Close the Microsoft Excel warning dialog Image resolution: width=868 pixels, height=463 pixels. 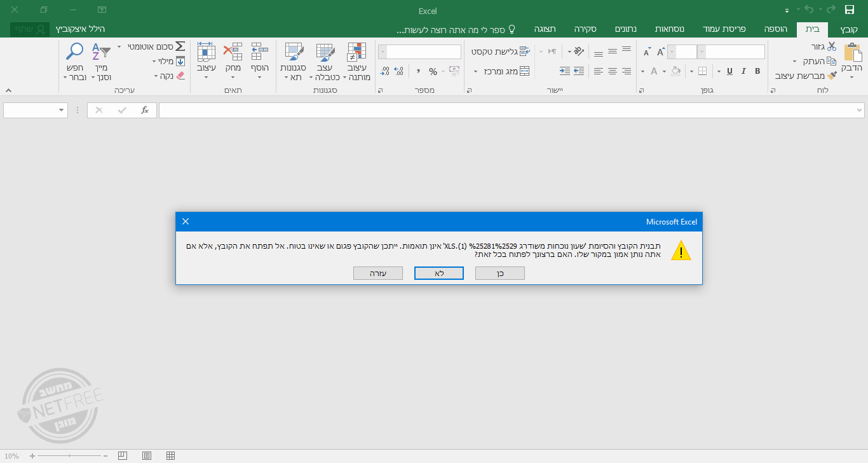[186, 221]
